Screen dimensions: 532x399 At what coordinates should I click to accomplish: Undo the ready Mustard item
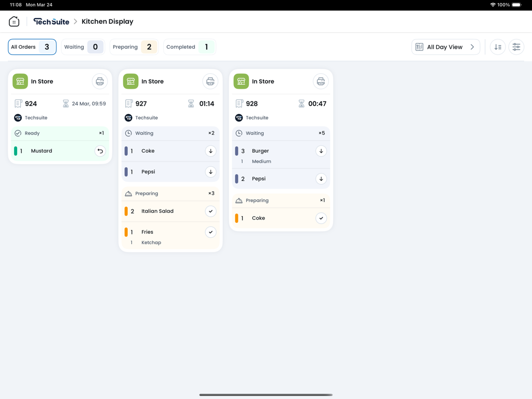coord(100,151)
